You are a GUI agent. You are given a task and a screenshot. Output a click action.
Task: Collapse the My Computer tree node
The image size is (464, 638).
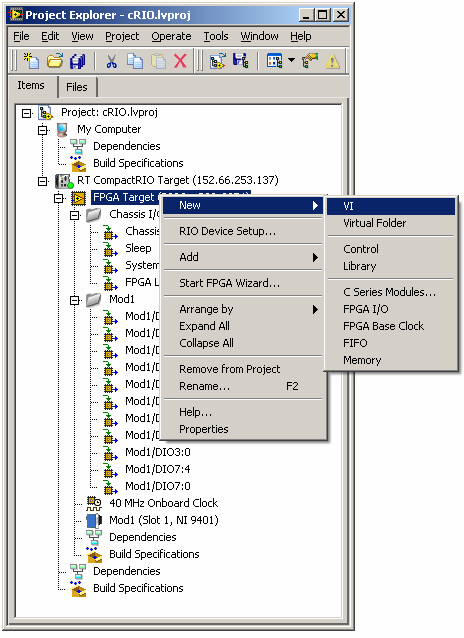(42, 130)
